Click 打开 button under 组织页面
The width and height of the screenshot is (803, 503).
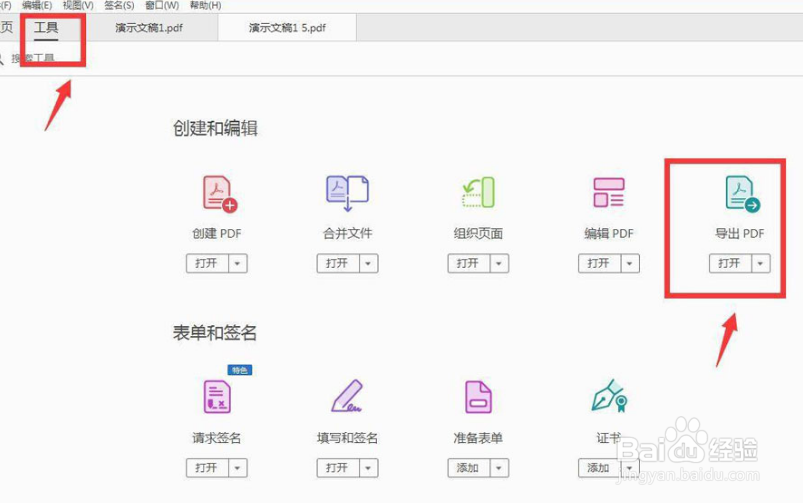468,263
